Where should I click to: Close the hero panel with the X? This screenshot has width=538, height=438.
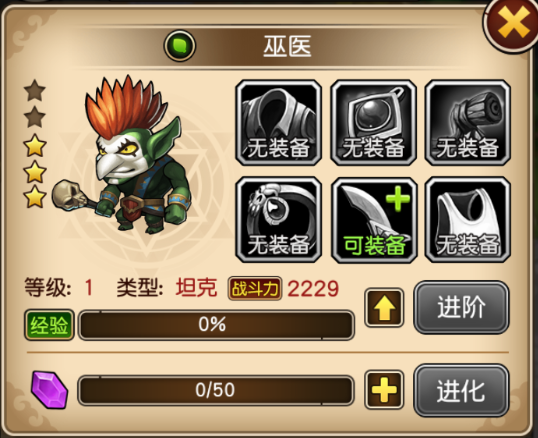click(513, 23)
